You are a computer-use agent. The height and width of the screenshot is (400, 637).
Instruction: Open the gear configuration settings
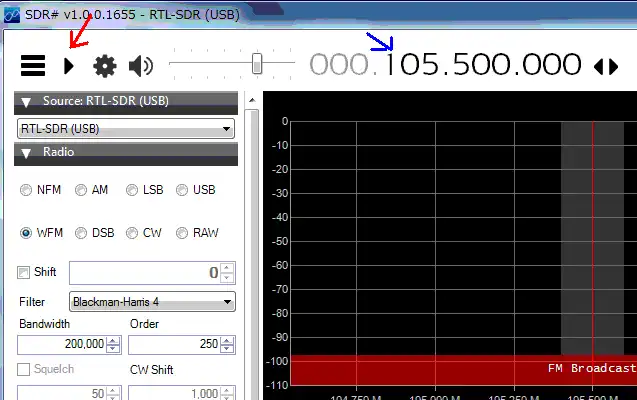pos(105,66)
